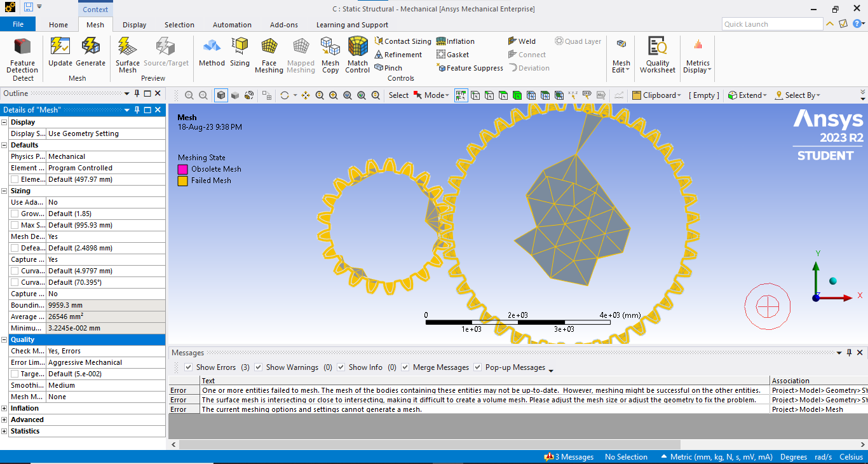868x464 pixels.
Task: Click the Failed Mesh yellow swatch
Action: (x=182, y=181)
